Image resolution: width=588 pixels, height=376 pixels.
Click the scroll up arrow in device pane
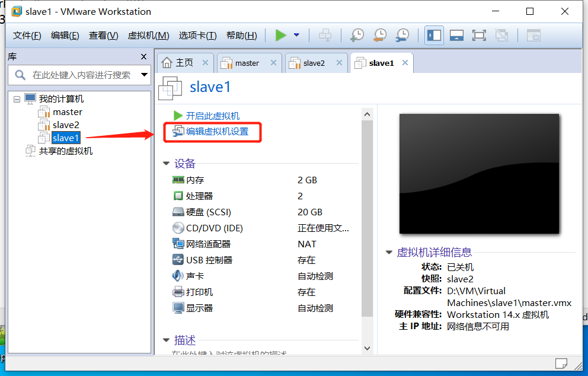[x=367, y=114]
